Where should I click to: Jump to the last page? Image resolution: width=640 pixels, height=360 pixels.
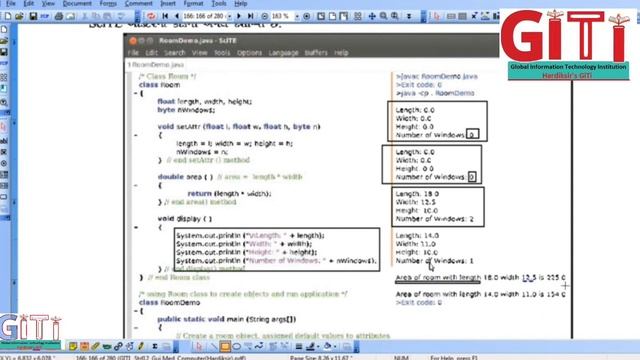(x=251, y=16)
